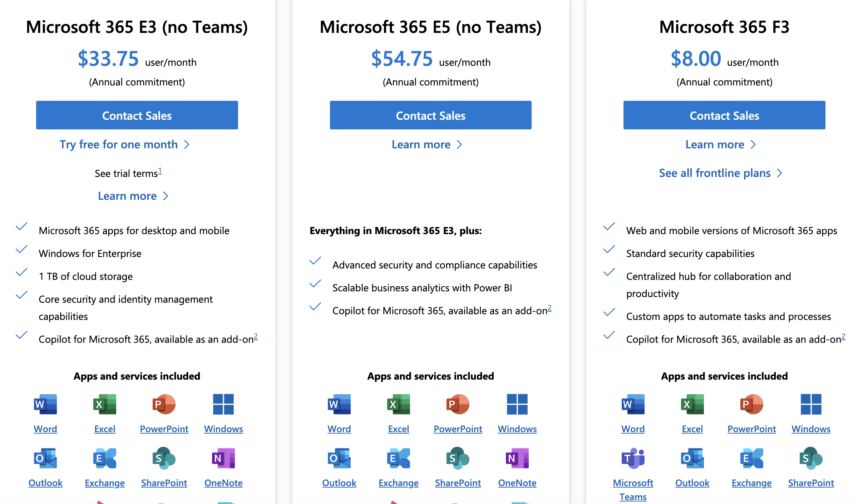Click the Windows icon in E5 plan

pos(517,404)
